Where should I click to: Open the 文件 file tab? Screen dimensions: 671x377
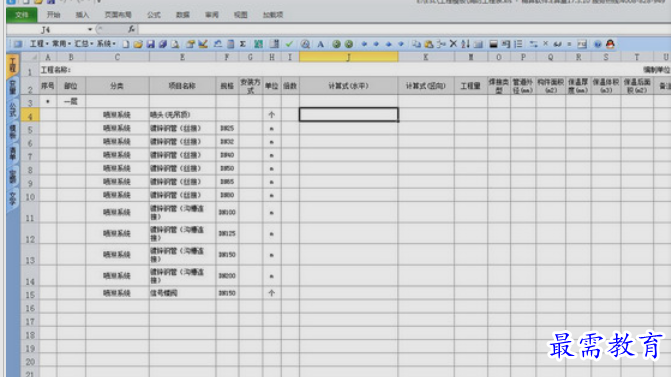(x=21, y=15)
